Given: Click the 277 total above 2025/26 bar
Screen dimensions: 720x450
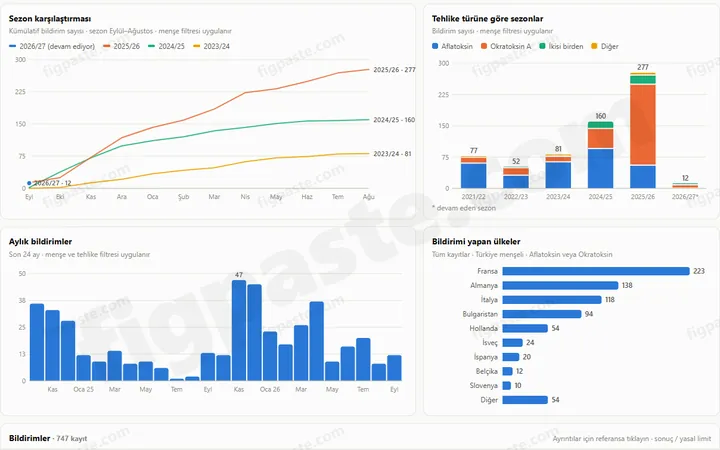Looking at the screenshot, I should click(642, 67).
